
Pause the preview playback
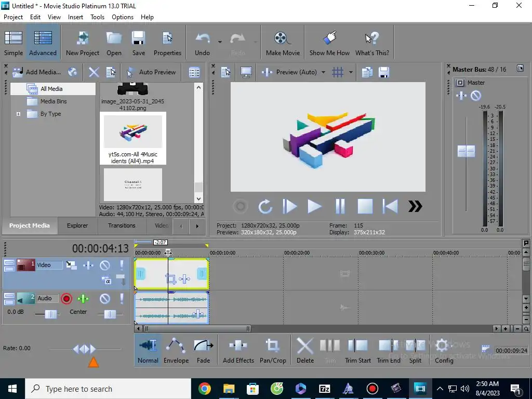tap(340, 206)
